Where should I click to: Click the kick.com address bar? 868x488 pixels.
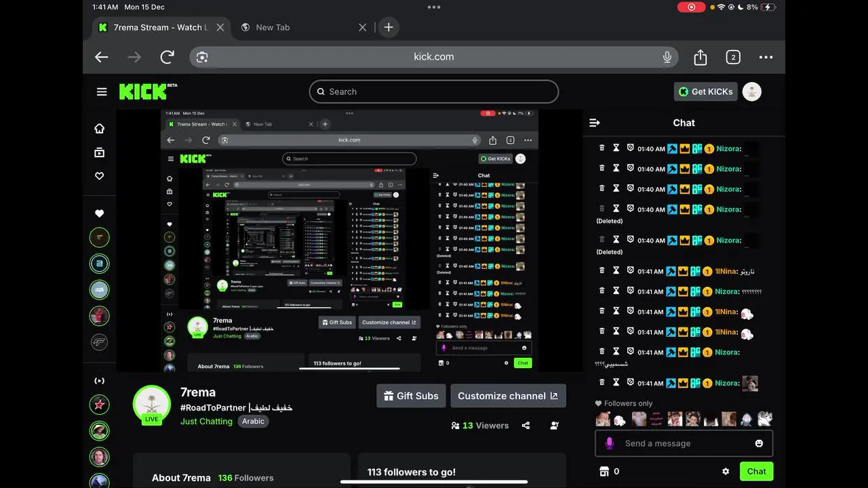(434, 57)
